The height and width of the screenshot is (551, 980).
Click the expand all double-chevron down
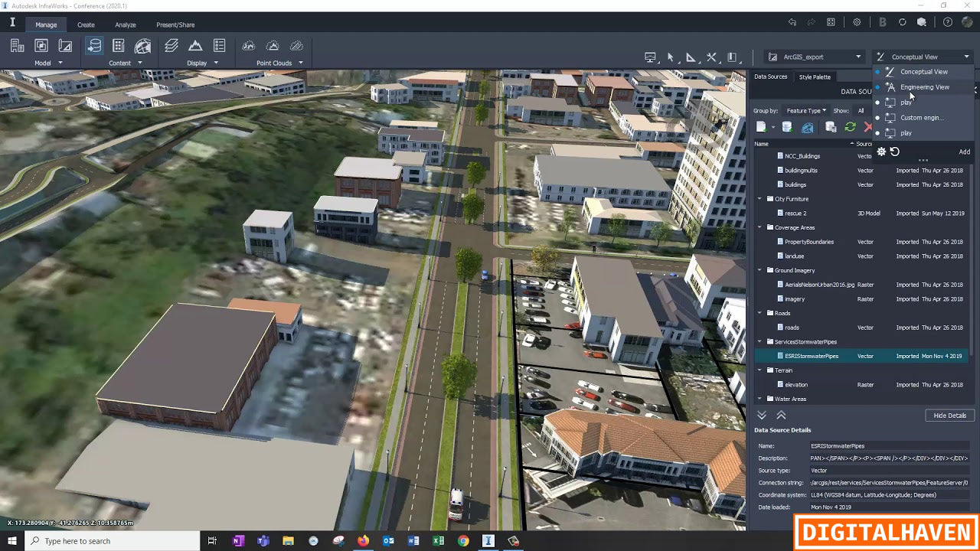(762, 416)
